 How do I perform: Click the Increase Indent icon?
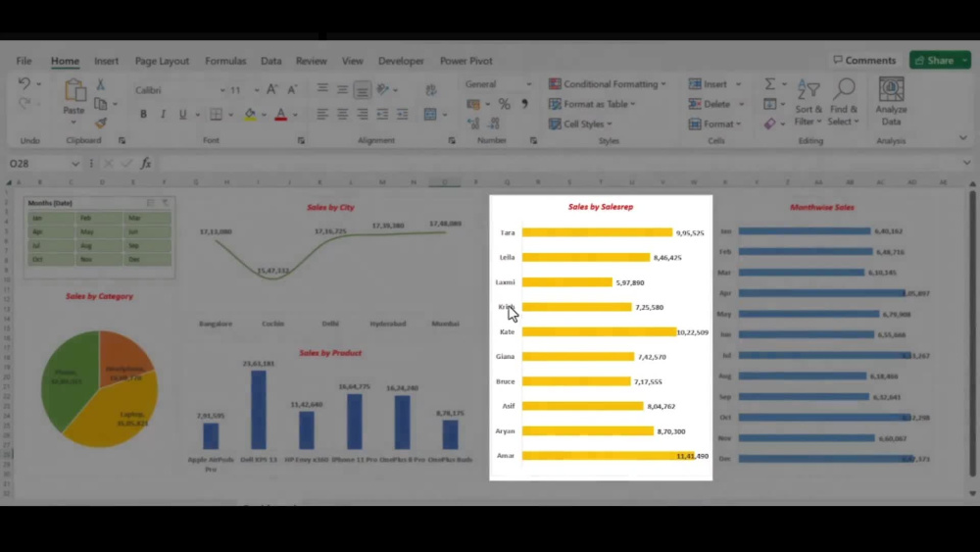[x=403, y=115]
